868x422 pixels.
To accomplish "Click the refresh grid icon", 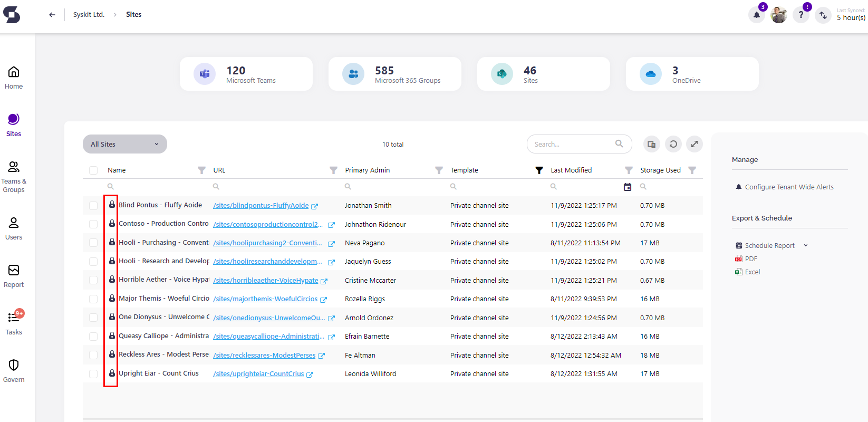I will (x=673, y=144).
